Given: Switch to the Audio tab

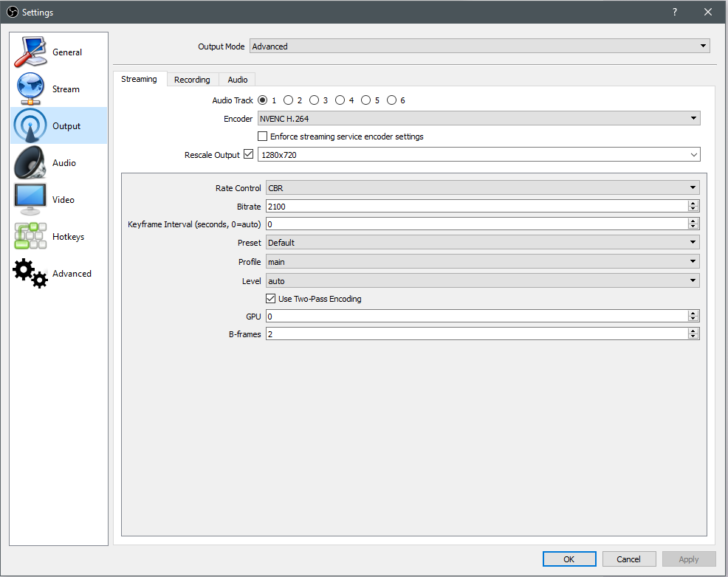Looking at the screenshot, I should click(237, 80).
